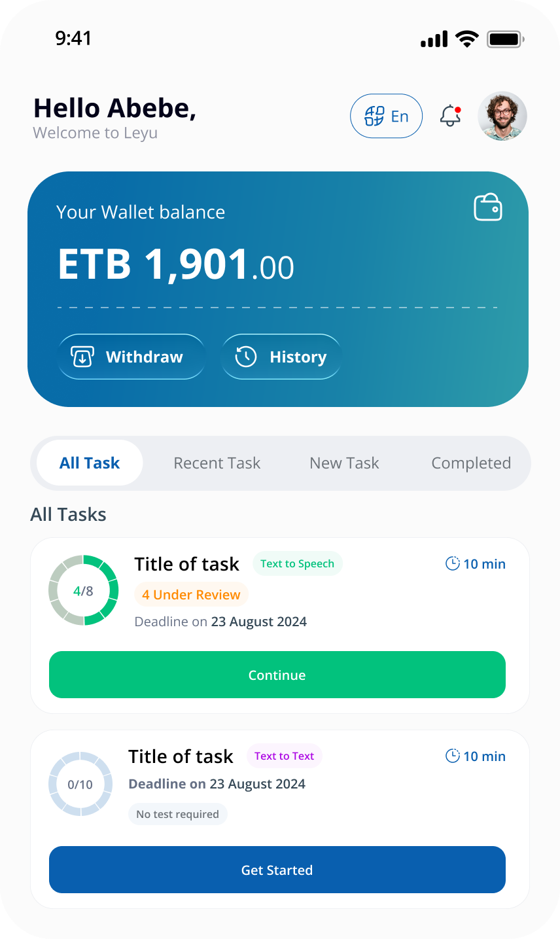Tap the Wi-Fi status icon
Screen dimensions: 560x939
pyautogui.click(x=467, y=39)
